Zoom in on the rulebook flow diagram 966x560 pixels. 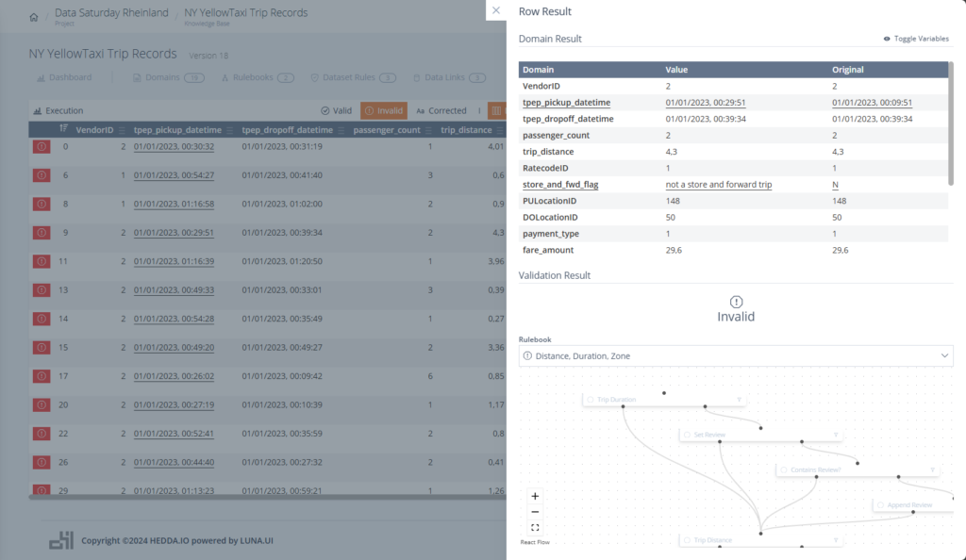coord(535,496)
